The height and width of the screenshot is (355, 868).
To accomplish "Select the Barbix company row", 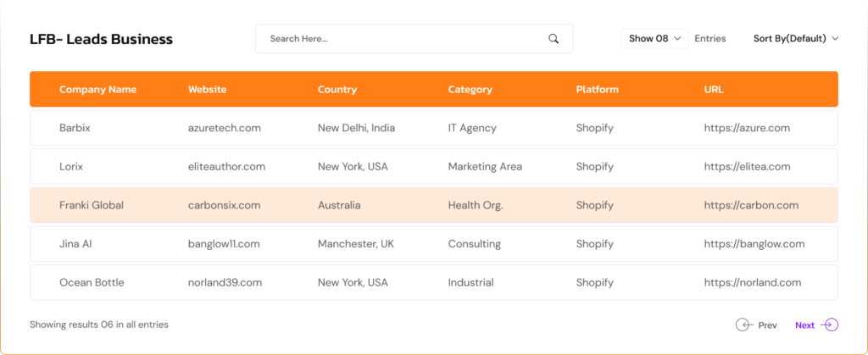I will pyautogui.click(x=434, y=128).
